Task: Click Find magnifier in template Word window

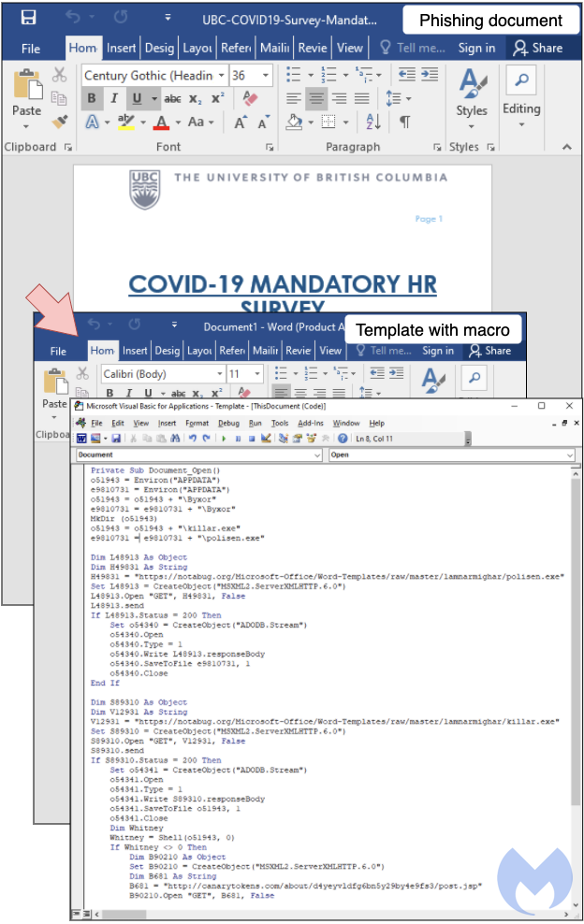Action: 474,378
